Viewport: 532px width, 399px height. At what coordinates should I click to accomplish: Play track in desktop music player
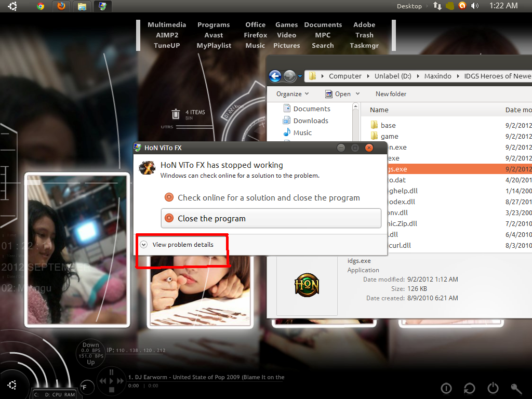[111, 381]
